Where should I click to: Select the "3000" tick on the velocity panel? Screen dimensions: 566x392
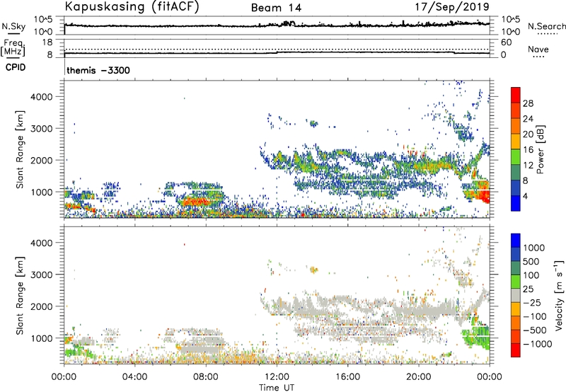42,275
